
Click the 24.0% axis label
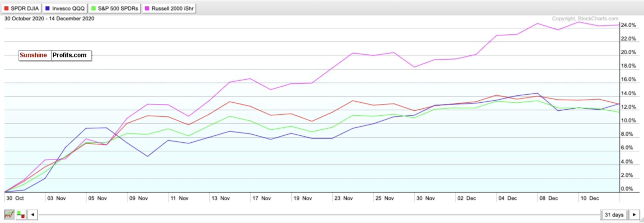pos(628,25)
